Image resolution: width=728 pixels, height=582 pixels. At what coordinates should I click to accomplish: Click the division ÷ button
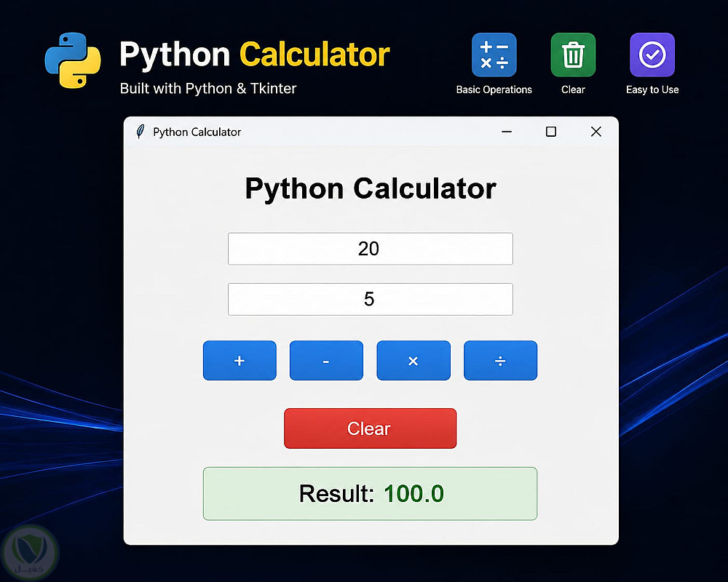pos(501,361)
